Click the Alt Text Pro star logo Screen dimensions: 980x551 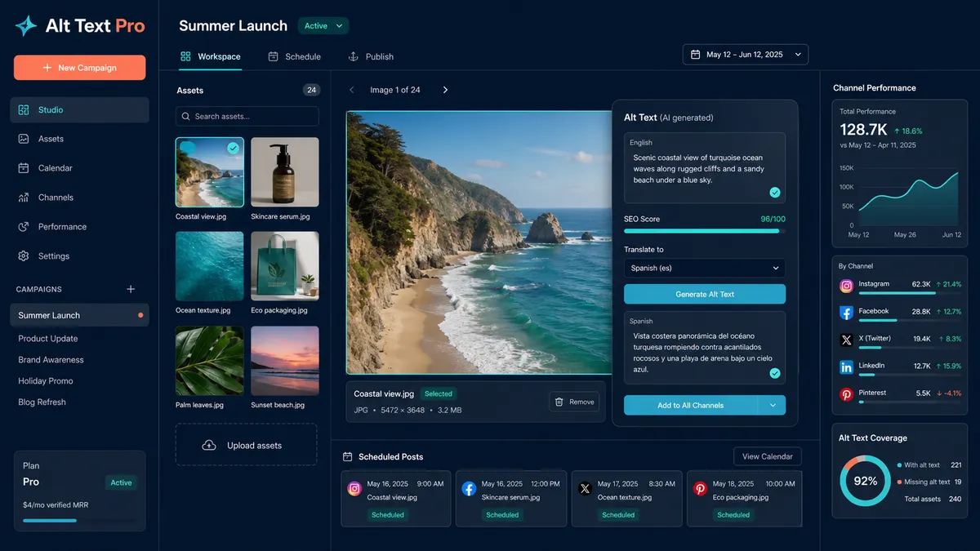[x=26, y=26]
